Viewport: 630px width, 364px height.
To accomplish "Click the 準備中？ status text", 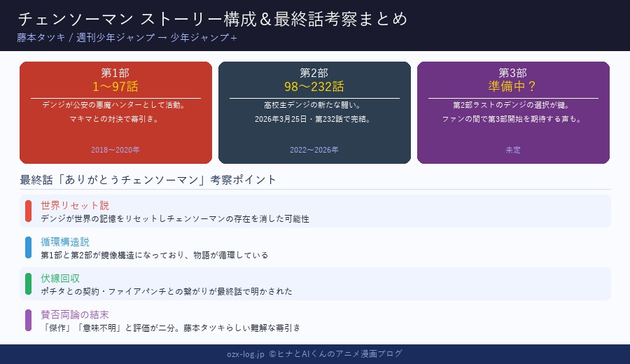I will click(513, 86).
